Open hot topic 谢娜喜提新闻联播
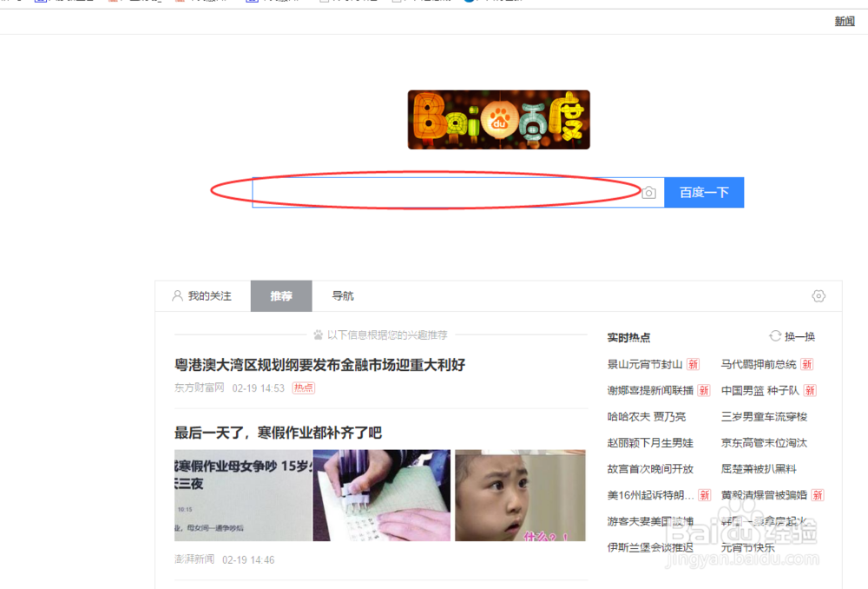This screenshot has width=868, height=589. (650, 390)
